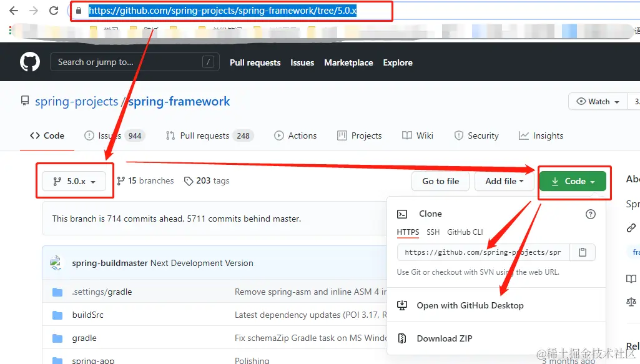Screen dimensions: 640x364
Task: Open the spring-buildmaster avatar
Action: pyautogui.click(x=56, y=263)
